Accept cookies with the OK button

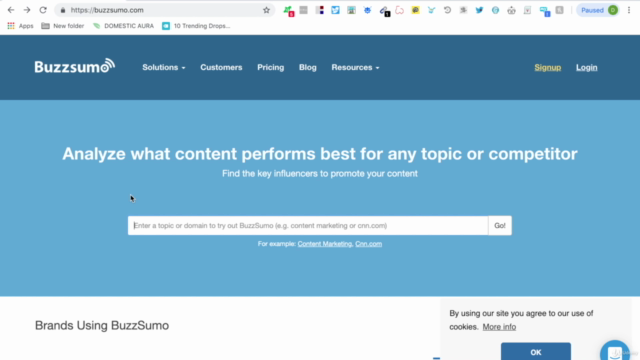click(536, 351)
